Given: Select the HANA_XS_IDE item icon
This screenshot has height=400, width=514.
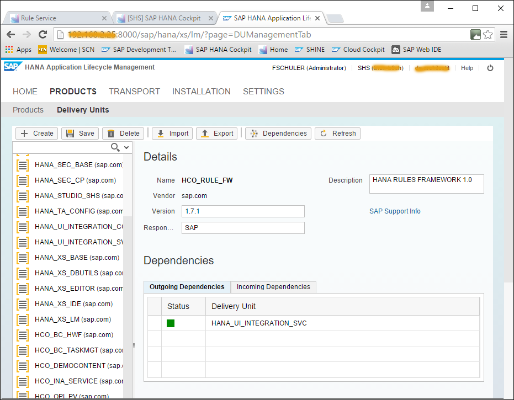Looking at the screenshot, I should point(23,304).
